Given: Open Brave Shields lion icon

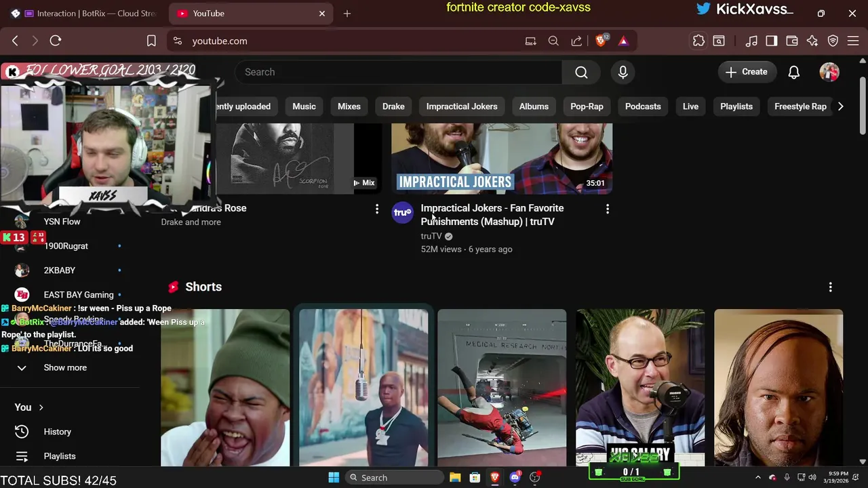Looking at the screenshot, I should click(601, 41).
